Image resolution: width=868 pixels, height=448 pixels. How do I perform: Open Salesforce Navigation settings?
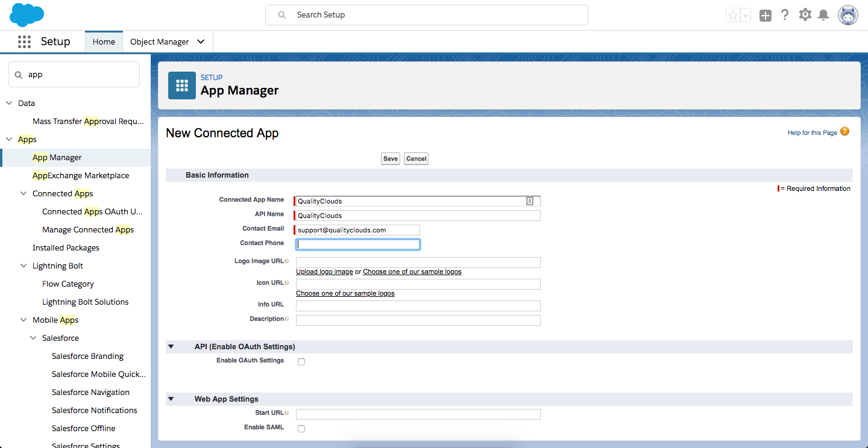point(90,392)
